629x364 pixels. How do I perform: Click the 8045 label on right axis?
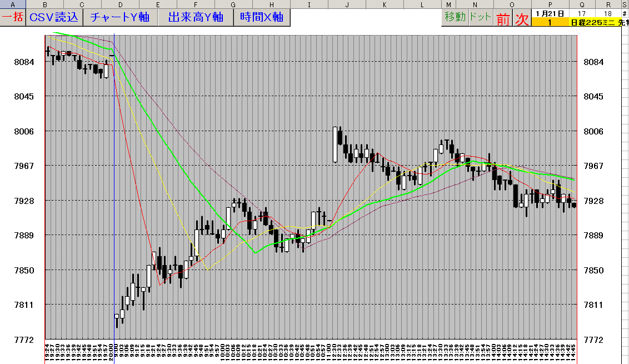tap(593, 96)
